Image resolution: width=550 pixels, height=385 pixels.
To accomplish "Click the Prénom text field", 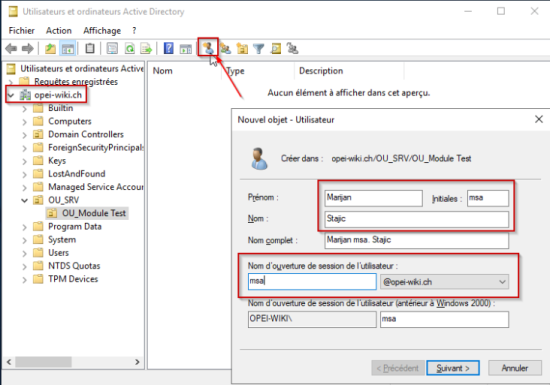I will (373, 198).
